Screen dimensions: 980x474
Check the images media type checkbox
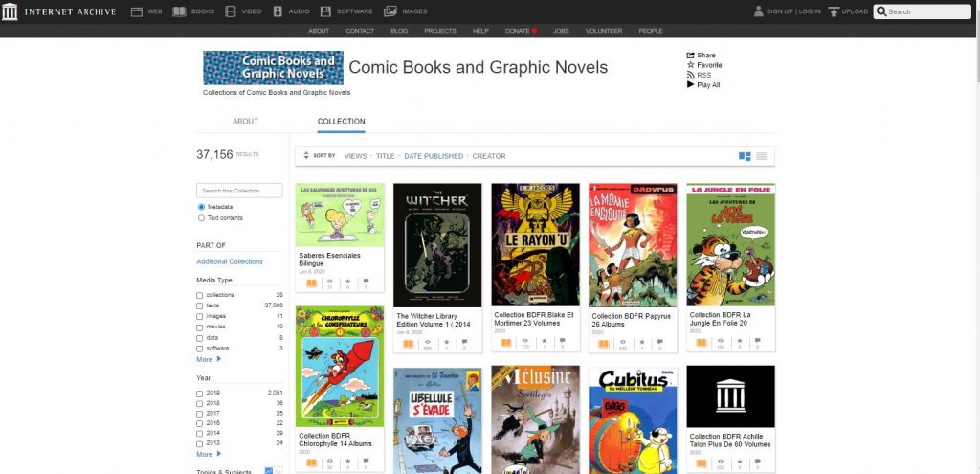pyautogui.click(x=199, y=316)
